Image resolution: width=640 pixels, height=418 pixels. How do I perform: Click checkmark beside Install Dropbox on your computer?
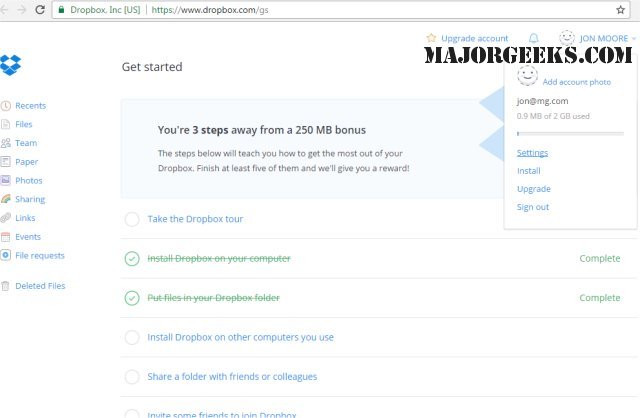[x=132, y=259]
